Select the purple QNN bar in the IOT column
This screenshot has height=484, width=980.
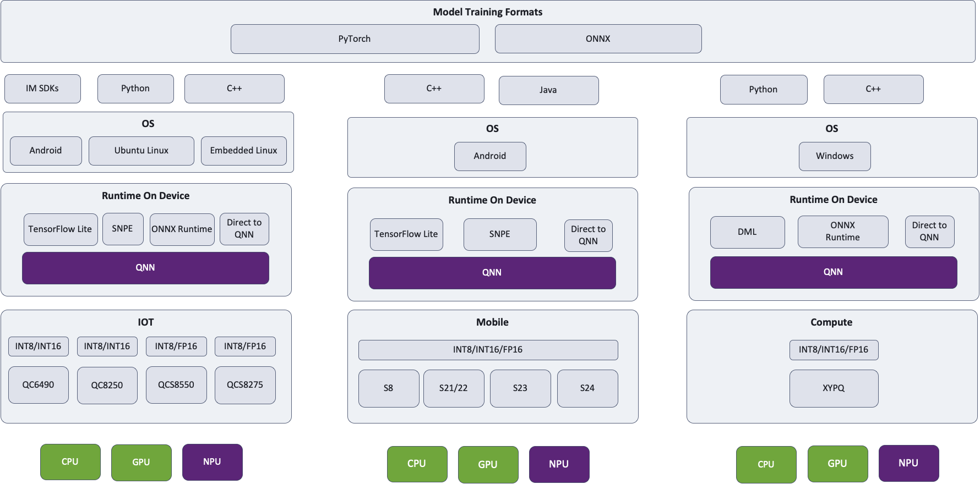145,268
